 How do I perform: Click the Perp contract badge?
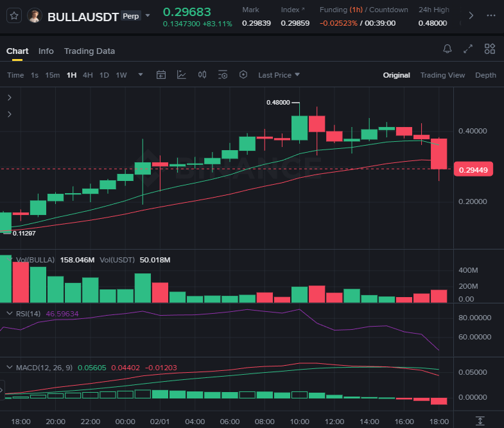coord(131,16)
